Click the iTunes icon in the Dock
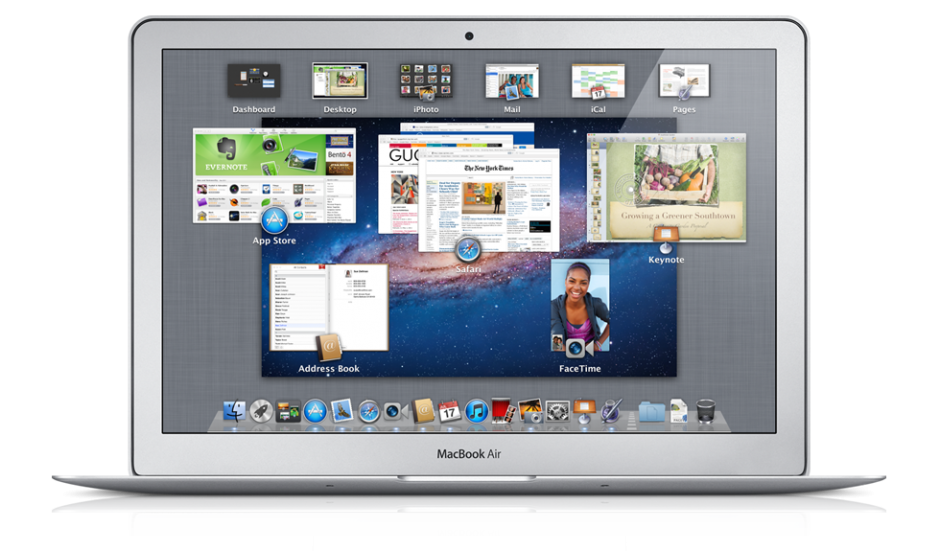Viewport: 940px width, 551px height. pos(476,410)
